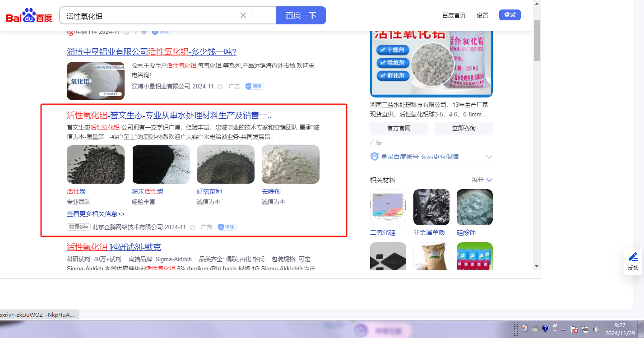Expand the 相关材料 section with 展开

click(482, 180)
